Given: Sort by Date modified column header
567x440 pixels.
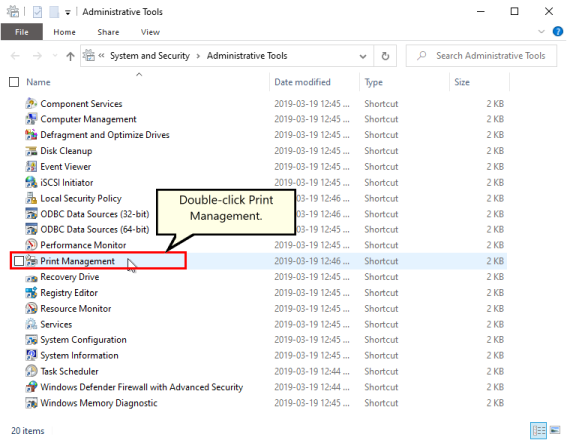Looking at the screenshot, I should click(302, 82).
